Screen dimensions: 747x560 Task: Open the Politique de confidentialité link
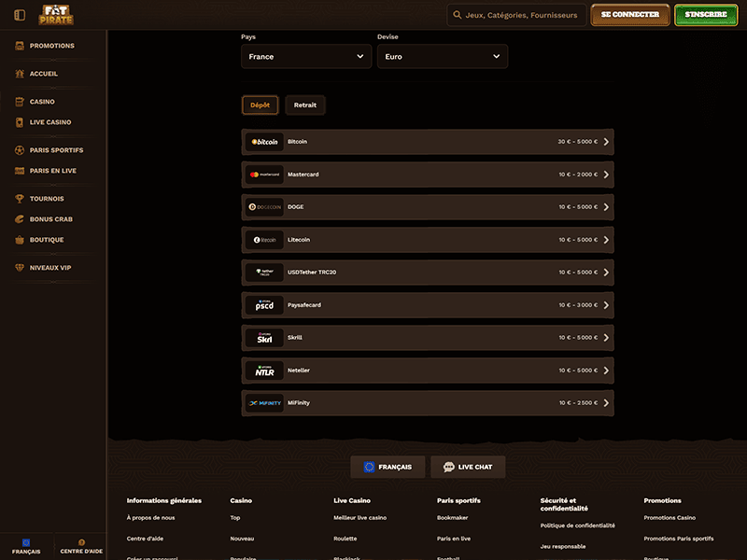pyautogui.click(x=577, y=525)
